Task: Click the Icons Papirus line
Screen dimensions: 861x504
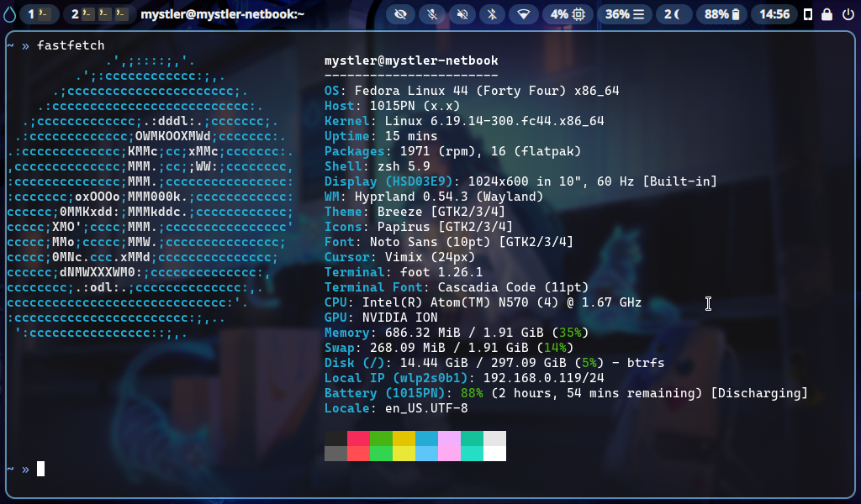Action: click(x=419, y=227)
